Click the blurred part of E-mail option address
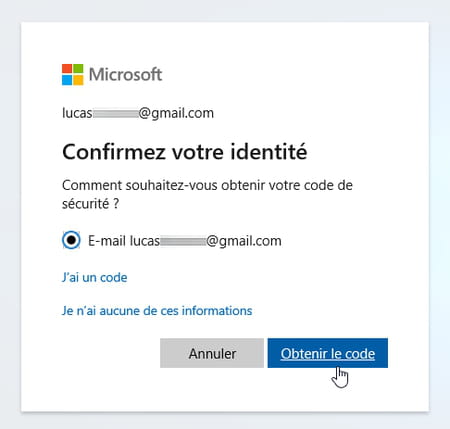The image size is (450, 429). click(x=183, y=241)
